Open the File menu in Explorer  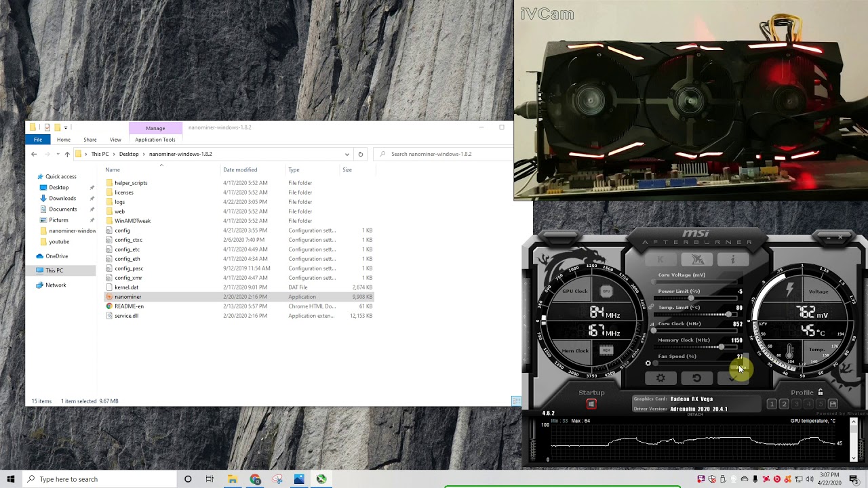point(38,140)
